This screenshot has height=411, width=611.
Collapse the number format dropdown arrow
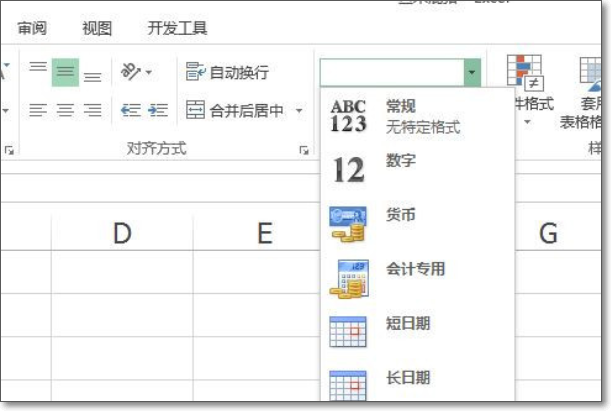tap(472, 72)
